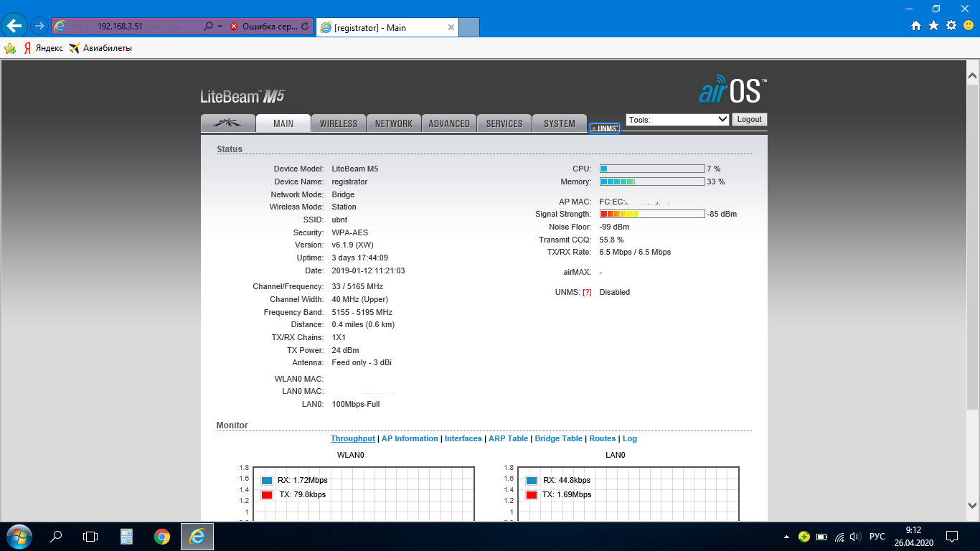This screenshot has width=980, height=551.
Task: Click the UNMS status indicator tab
Action: point(604,128)
